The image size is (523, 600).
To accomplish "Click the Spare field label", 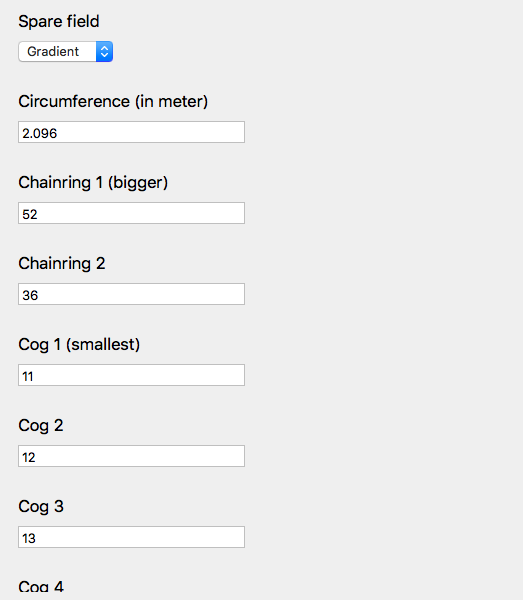I will pos(59,21).
